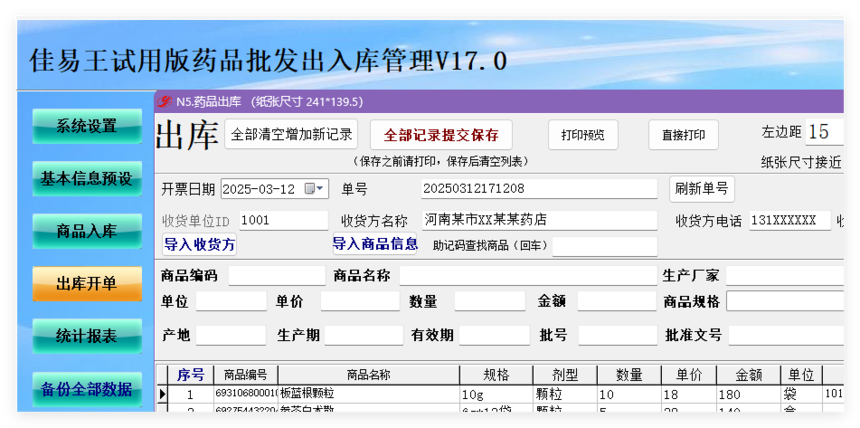Viewport: 860px width, 428px height.
Task: Click 全部清空增加新记录 button
Action: [291, 134]
